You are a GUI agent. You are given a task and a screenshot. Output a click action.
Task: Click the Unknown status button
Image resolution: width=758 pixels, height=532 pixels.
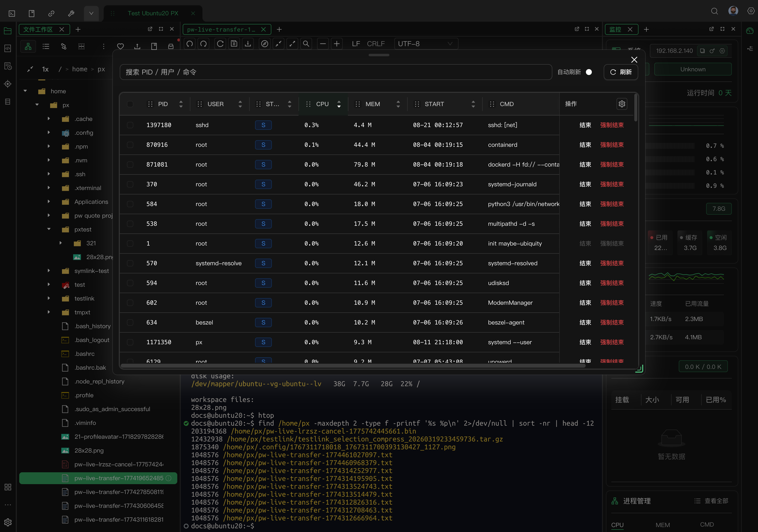[x=693, y=69]
